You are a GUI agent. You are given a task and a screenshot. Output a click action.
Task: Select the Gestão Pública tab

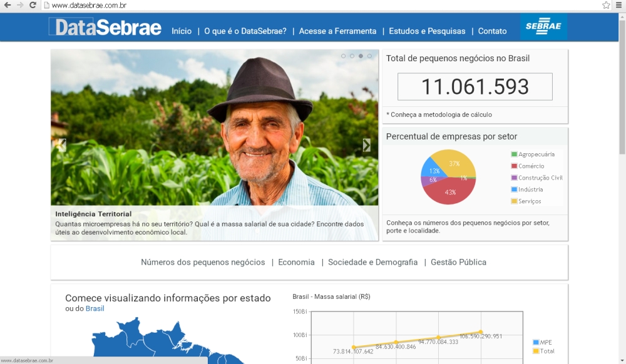click(x=458, y=262)
